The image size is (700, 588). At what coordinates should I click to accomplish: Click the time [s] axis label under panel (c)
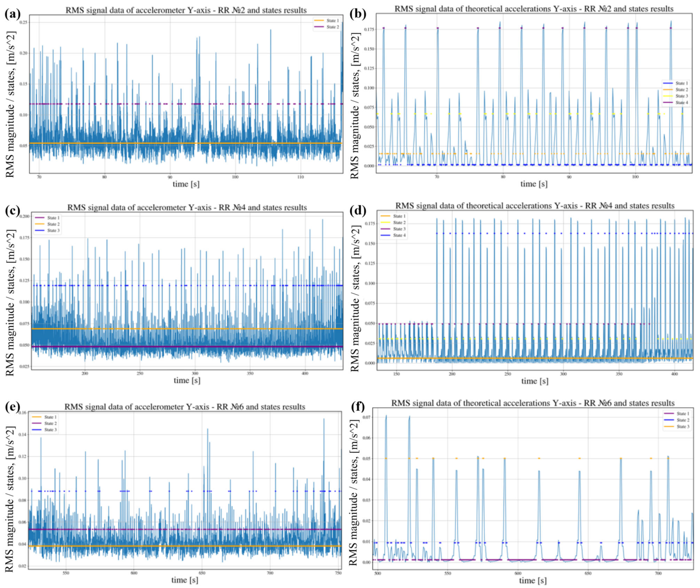tap(187, 380)
